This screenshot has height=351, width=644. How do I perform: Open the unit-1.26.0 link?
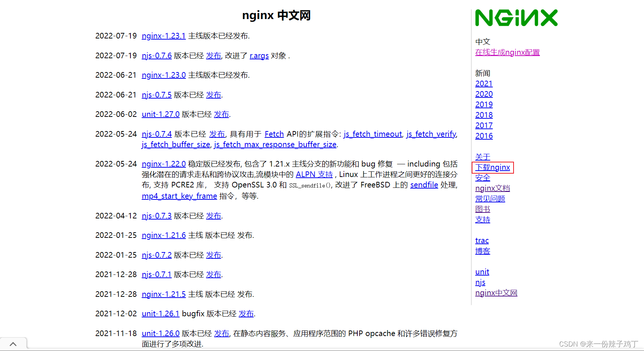point(161,333)
